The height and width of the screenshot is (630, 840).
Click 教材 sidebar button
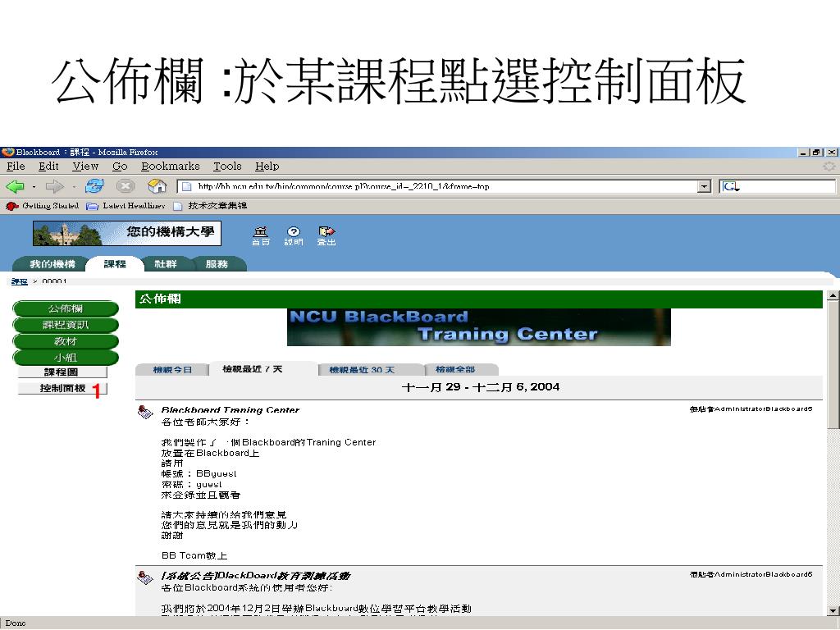click(66, 341)
